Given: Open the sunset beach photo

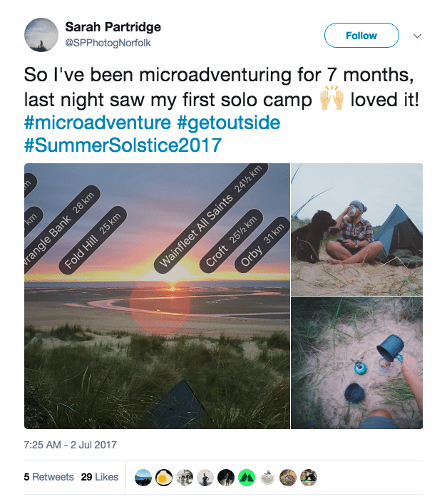Looking at the screenshot, I should click(x=157, y=296).
